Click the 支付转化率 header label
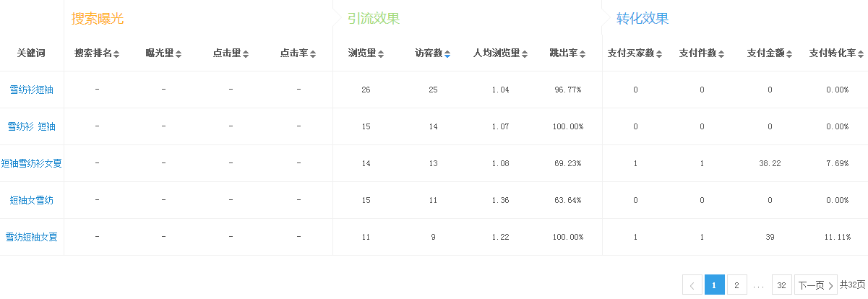Screen dimensions: 868x299 click(x=833, y=53)
